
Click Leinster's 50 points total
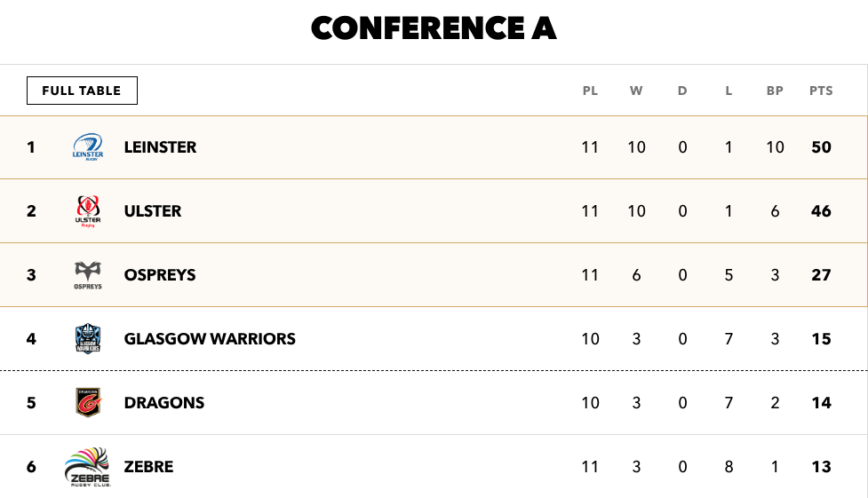[x=822, y=147]
